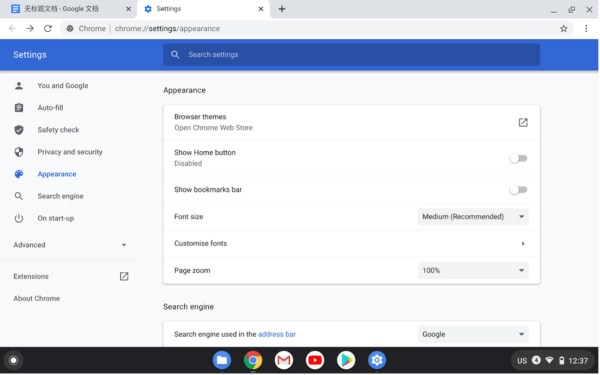600x375 pixels.
Task: Open Gmail from the shelf
Action: click(284, 360)
